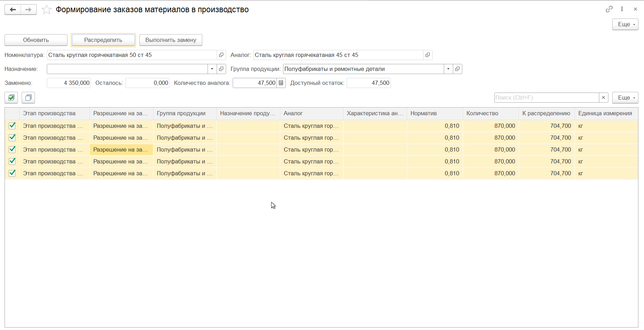Click the check all rows icon
This screenshot has width=644, height=330.
click(x=11, y=98)
